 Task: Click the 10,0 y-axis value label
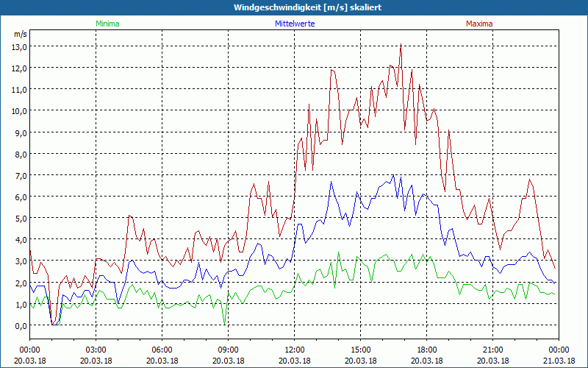pos(18,110)
